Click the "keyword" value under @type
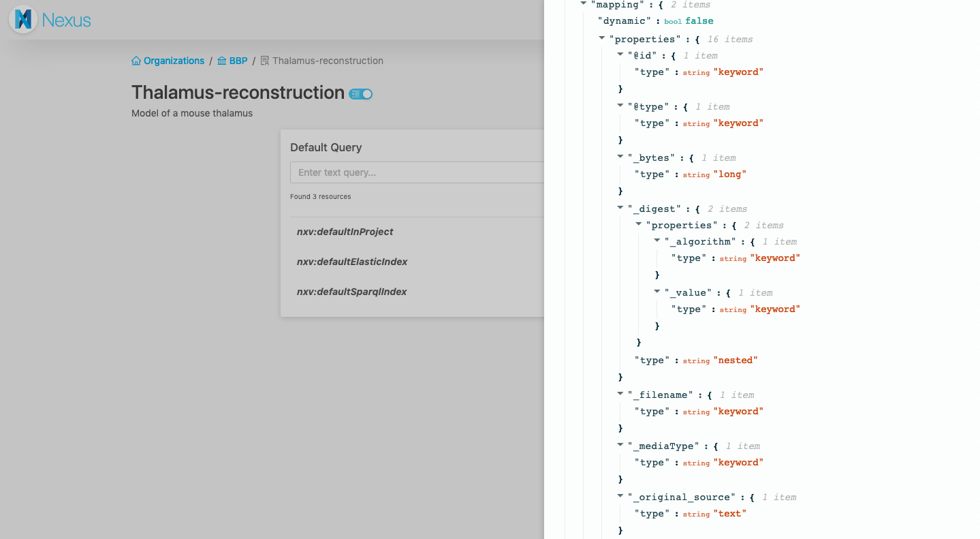 click(738, 123)
